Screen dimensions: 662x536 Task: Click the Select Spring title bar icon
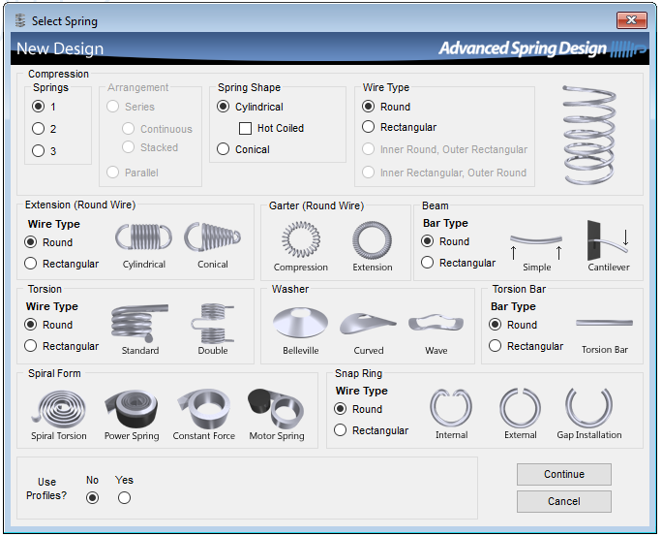(20, 21)
